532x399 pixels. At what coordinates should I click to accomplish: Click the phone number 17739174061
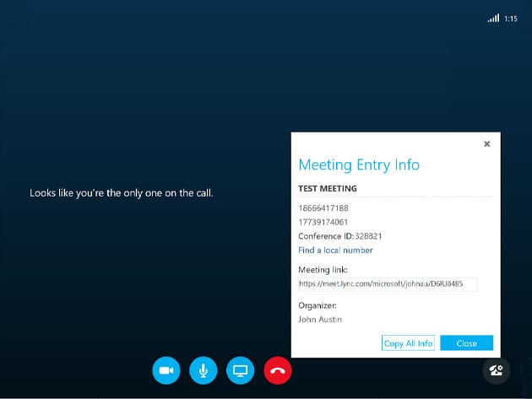(323, 223)
